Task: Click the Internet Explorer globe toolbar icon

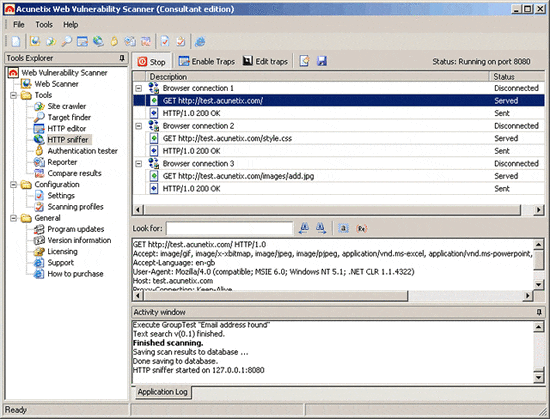Action: (x=200, y=41)
